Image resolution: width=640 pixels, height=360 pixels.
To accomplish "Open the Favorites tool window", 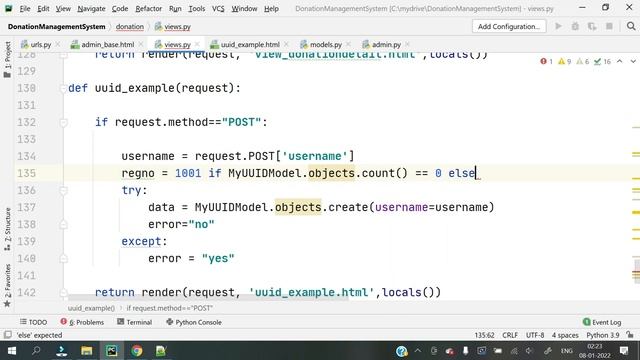I will coord(7,285).
